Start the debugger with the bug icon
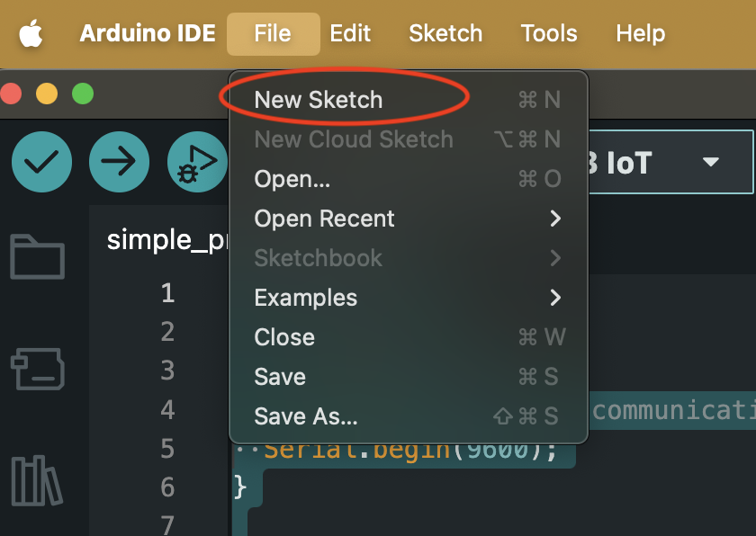Viewport: 756px width, 536px height. pyautogui.click(x=196, y=163)
